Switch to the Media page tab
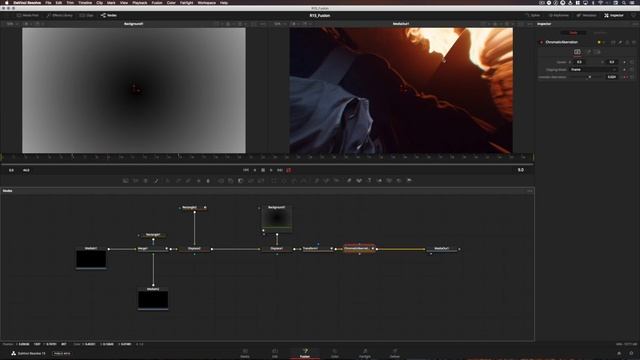 point(245,353)
